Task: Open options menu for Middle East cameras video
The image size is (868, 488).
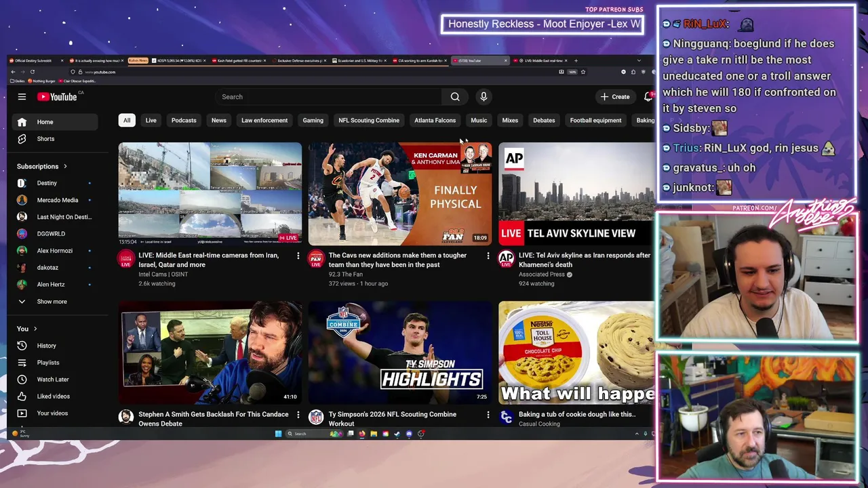Action: coord(298,256)
